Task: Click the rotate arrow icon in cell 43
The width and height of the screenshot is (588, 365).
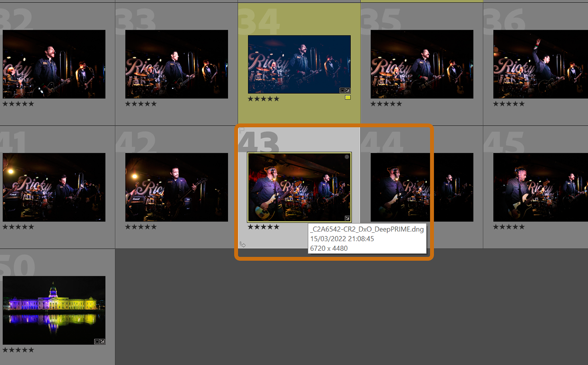Action: point(243,244)
